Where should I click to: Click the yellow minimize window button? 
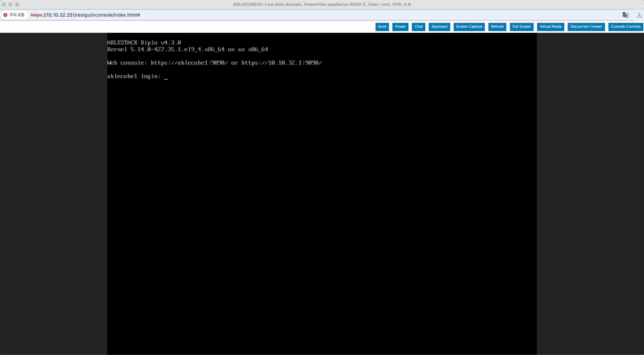10,4
